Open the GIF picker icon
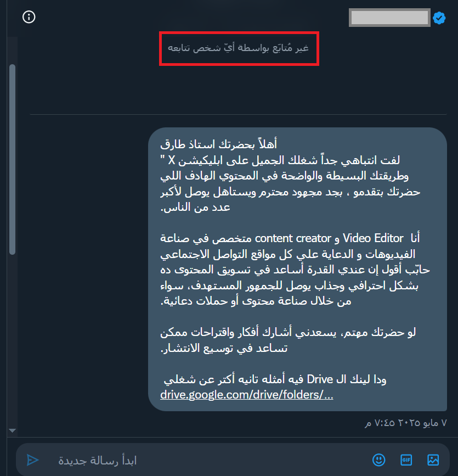458x476 pixels. pos(406,460)
